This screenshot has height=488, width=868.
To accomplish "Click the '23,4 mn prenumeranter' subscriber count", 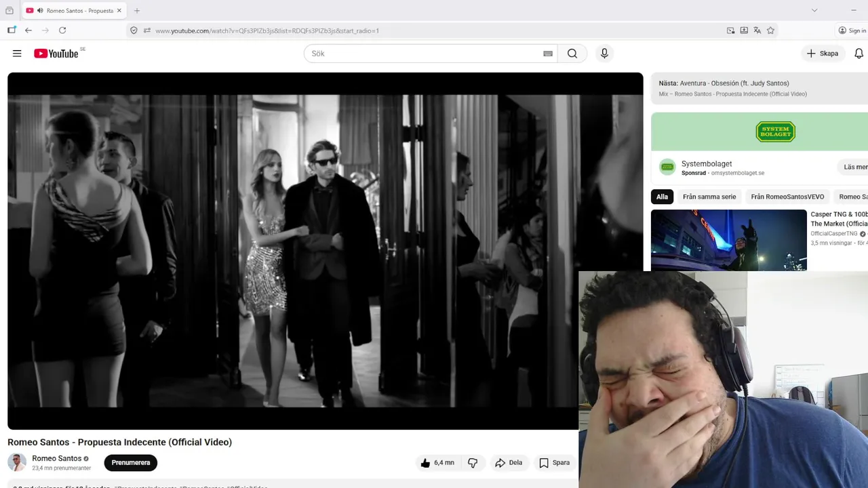I will point(62,468).
